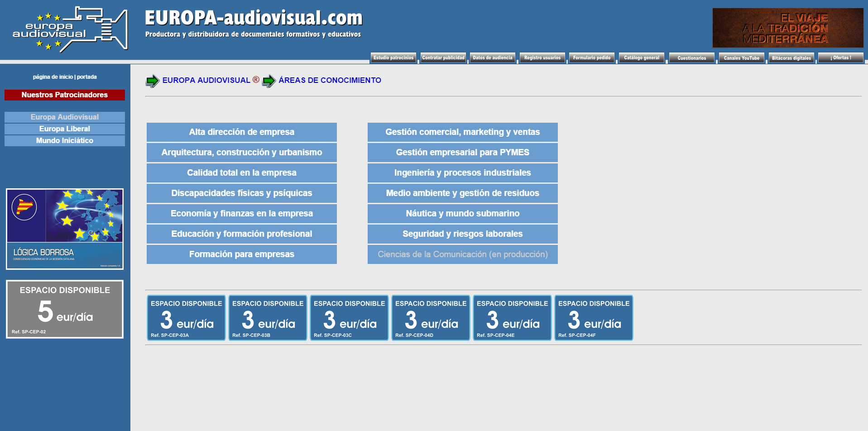Open Gestión empresarial para PYMES
Image resolution: width=868 pixels, height=431 pixels.
[463, 153]
